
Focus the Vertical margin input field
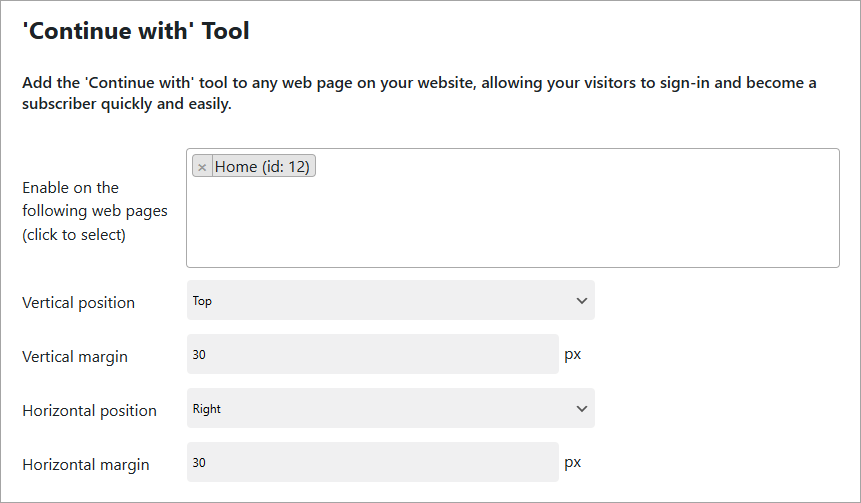tap(372, 355)
